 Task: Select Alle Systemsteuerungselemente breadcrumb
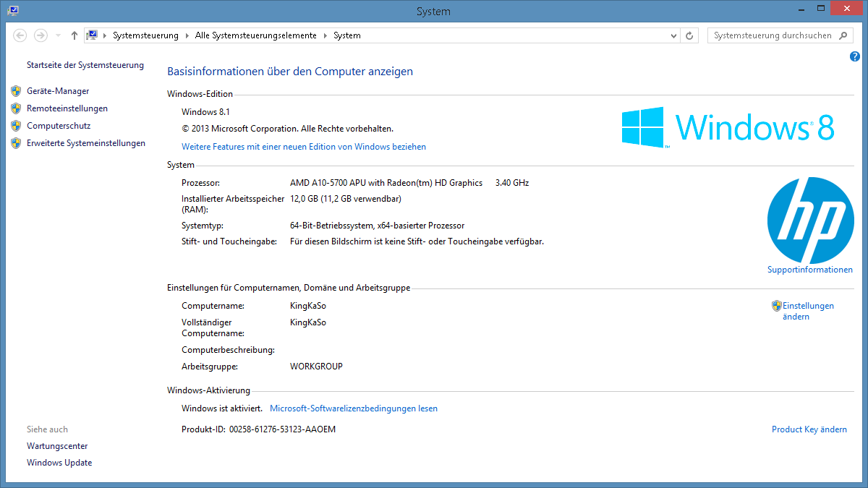point(255,35)
